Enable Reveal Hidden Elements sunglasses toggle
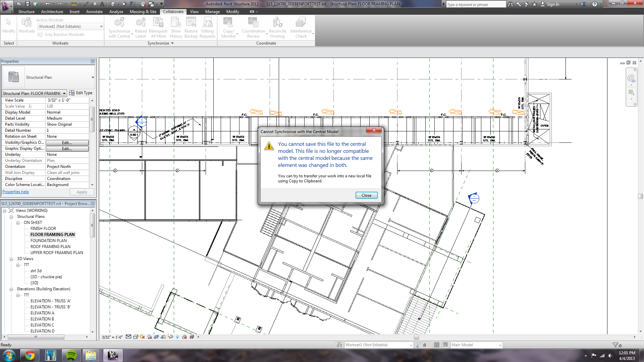This screenshot has width=644, height=362. (171, 337)
